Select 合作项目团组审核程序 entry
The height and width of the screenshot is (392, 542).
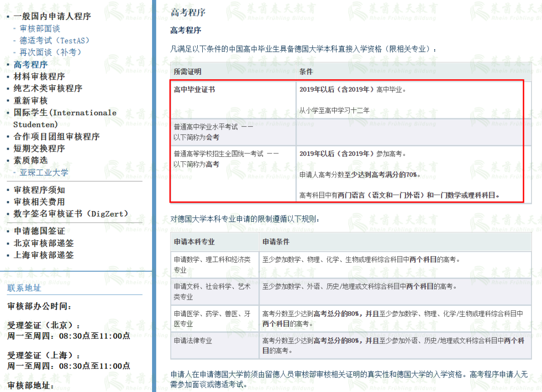click(56, 136)
